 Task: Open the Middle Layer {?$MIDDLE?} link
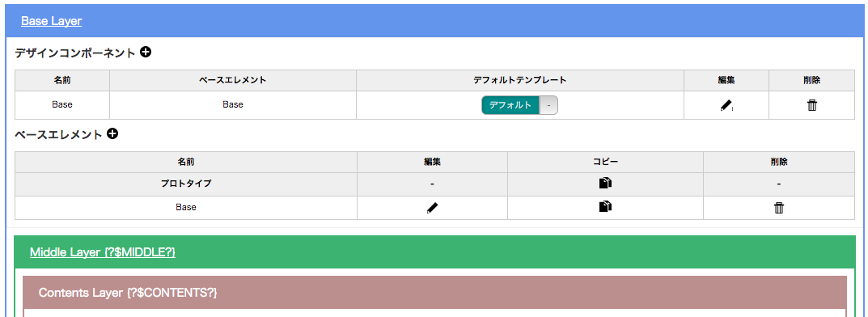click(x=103, y=252)
